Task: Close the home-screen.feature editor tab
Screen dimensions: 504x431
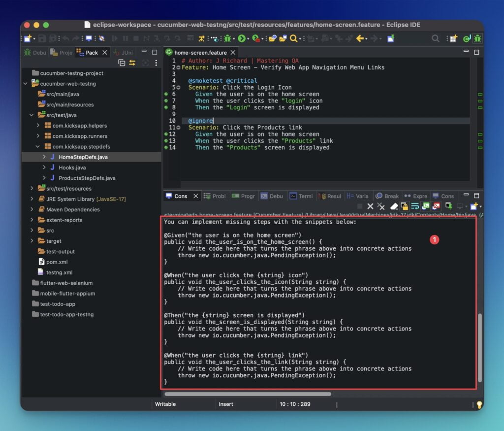Action: click(233, 52)
